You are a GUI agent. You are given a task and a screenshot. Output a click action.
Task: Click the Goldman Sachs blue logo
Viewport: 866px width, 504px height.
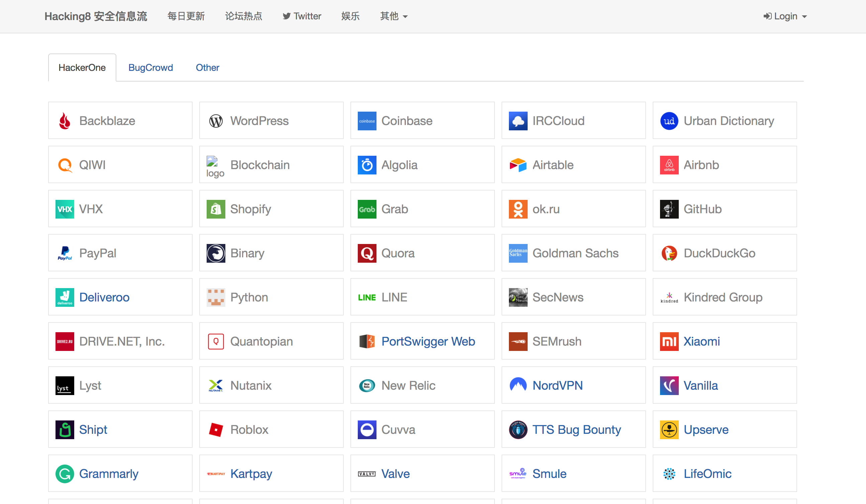pyautogui.click(x=518, y=254)
